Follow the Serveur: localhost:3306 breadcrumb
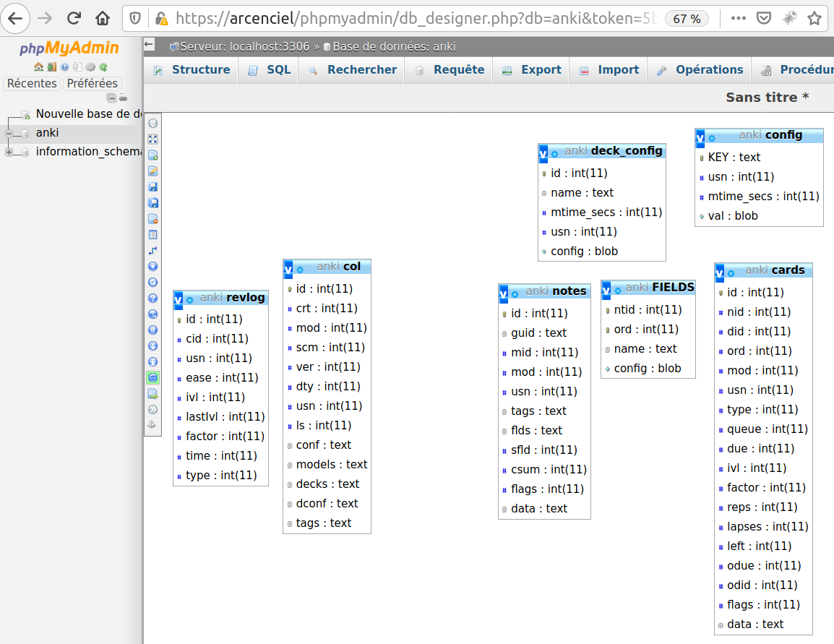 coord(245,47)
